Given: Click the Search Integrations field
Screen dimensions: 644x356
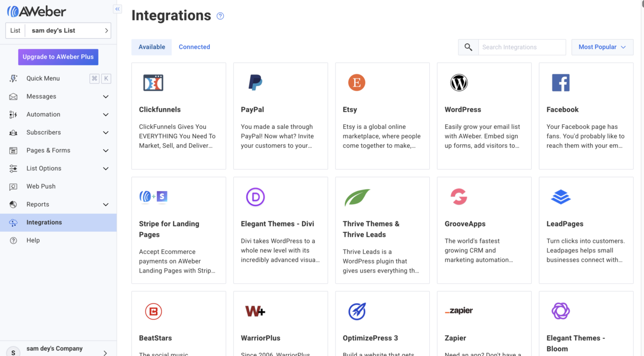Looking at the screenshot, I should (x=522, y=47).
